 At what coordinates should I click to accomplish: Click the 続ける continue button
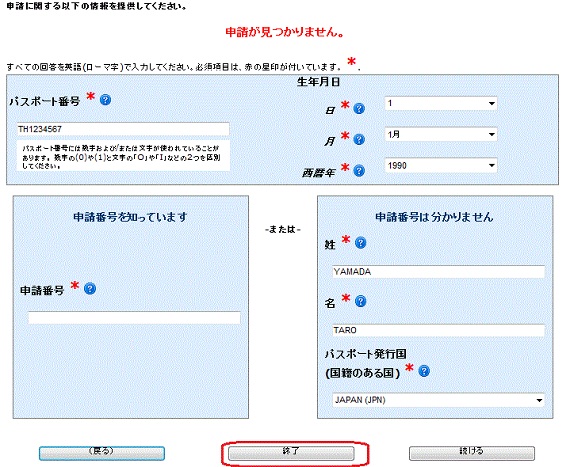[x=471, y=453]
